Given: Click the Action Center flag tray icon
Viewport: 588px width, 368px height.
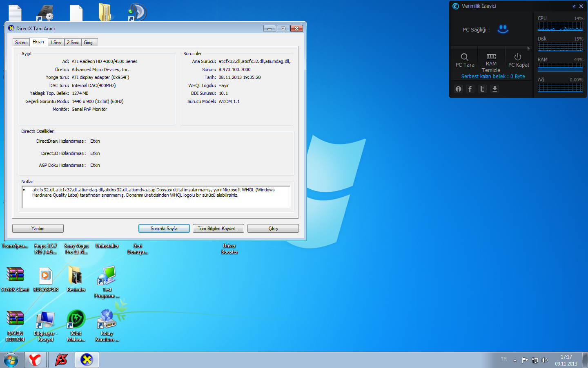Looking at the screenshot, I should point(525,360).
